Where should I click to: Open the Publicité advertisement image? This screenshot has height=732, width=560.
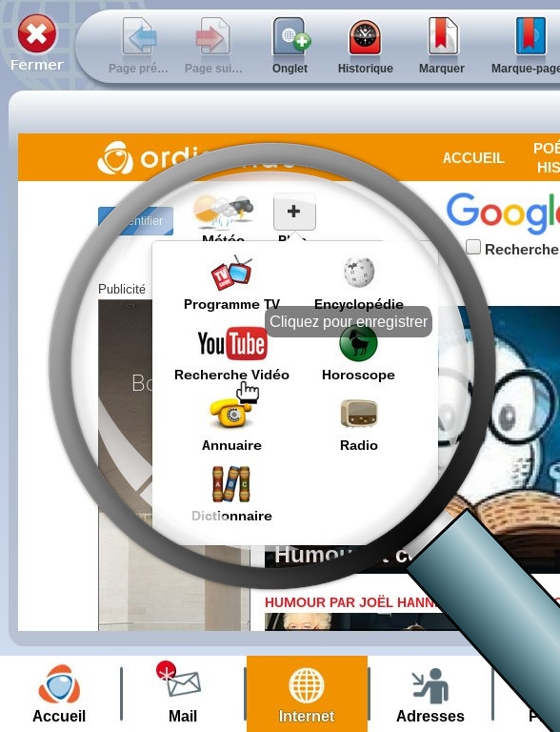(x=173, y=465)
